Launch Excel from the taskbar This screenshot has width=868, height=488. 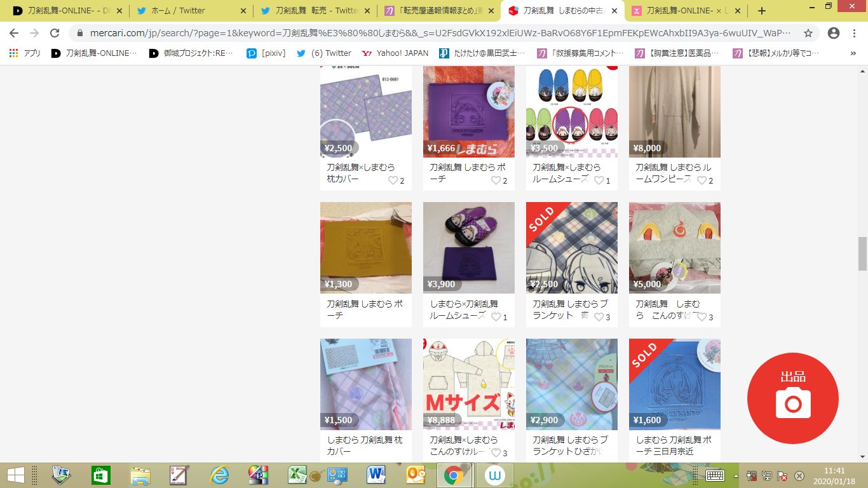tap(297, 475)
